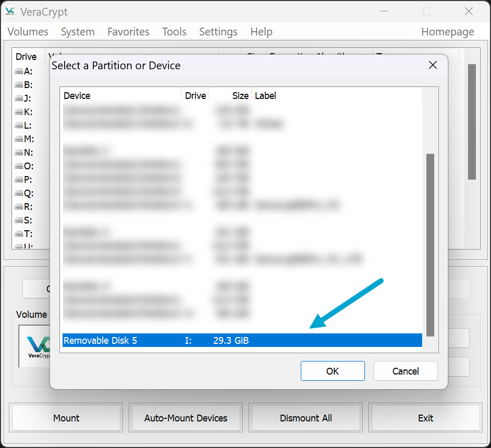
Task: Click the VeraCrypt logo in title bar
Action: [10, 11]
